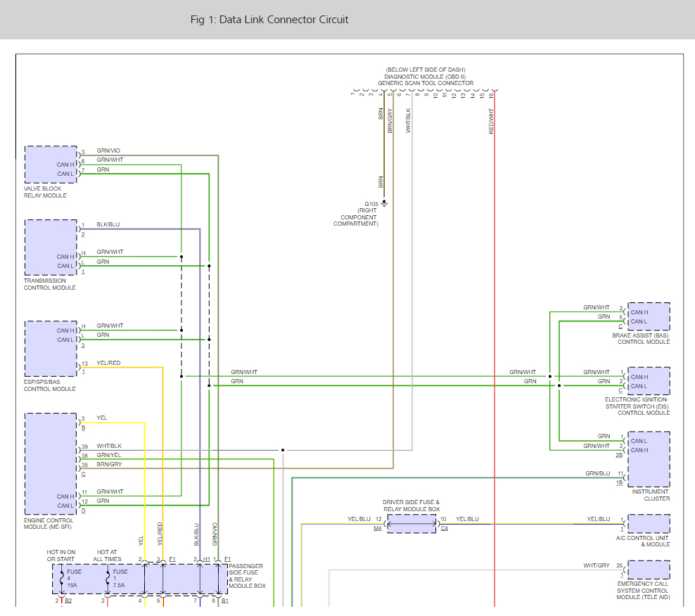The height and width of the screenshot is (616, 695).
Task: Click the Fig 1 Data Link Connector Circuit title
Action: 269,20
